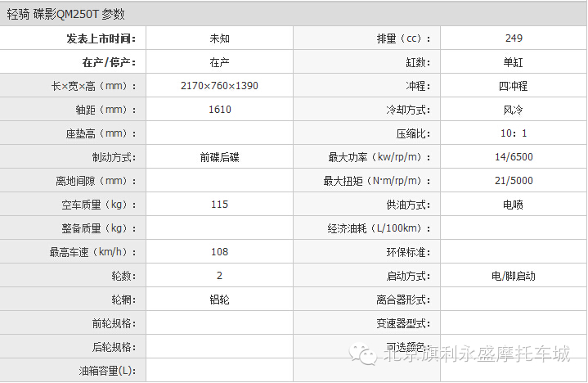Select the 整备质量（kg） label
The height and width of the screenshot is (383, 588).
pos(99,228)
